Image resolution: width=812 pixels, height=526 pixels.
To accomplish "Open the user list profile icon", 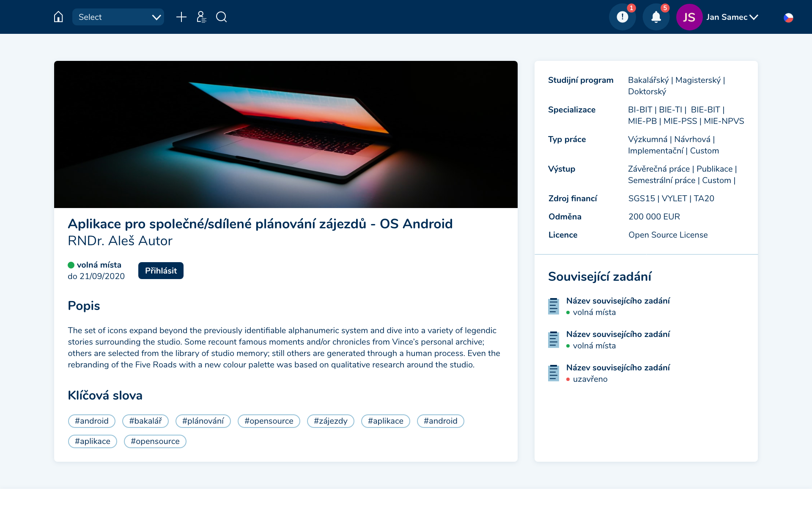I will (x=201, y=17).
